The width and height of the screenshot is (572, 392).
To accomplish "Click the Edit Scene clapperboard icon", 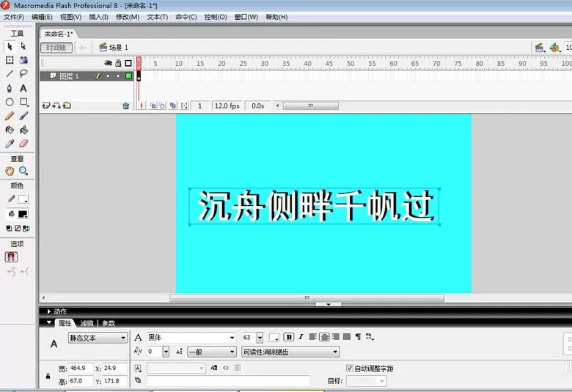I will [x=540, y=48].
